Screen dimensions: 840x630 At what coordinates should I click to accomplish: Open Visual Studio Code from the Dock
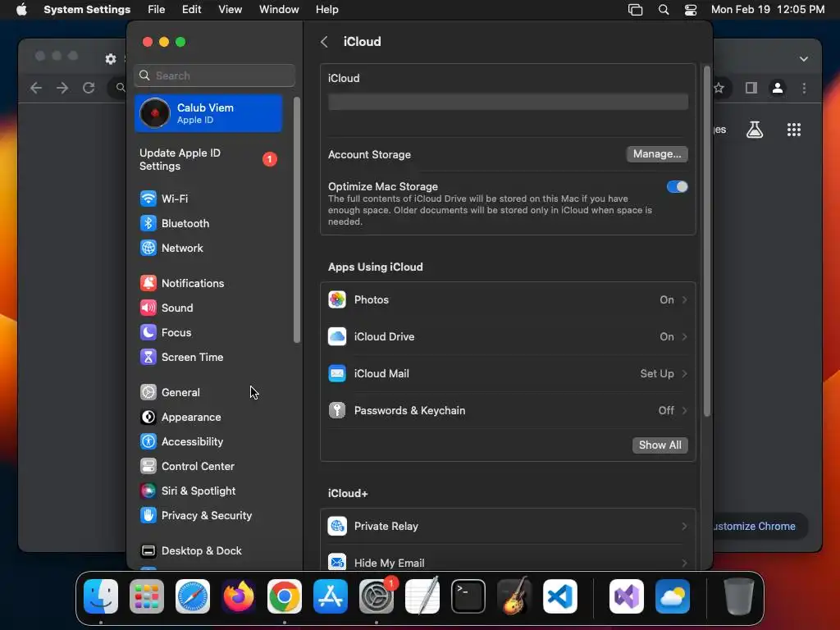tap(559, 596)
